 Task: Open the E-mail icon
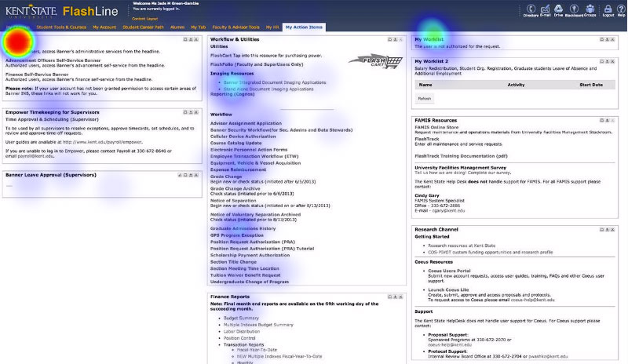545,9
